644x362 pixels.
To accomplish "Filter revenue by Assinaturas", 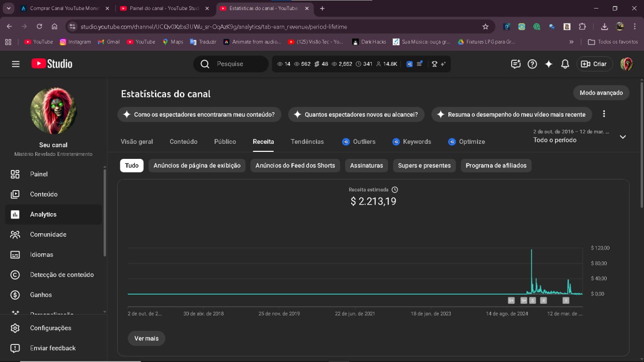I will tap(366, 165).
